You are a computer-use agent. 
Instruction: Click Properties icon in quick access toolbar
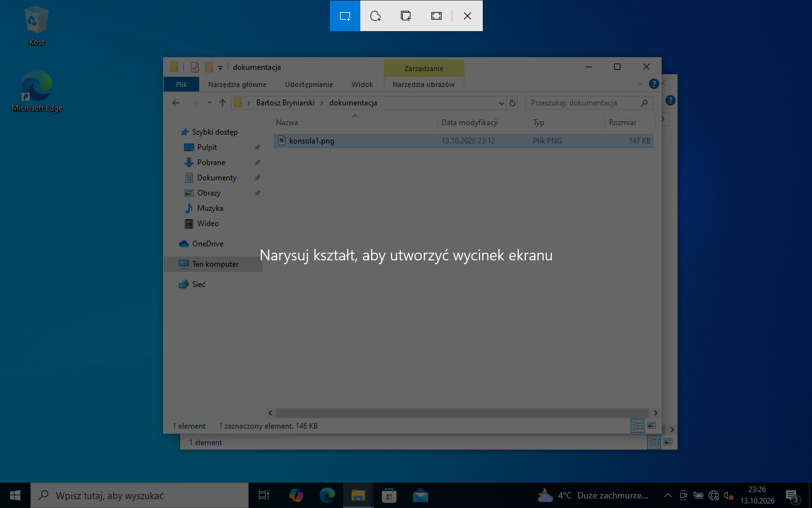[x=194, y=67]
